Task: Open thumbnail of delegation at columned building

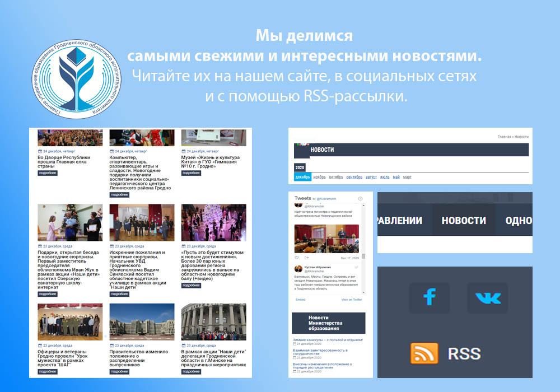Action: tap(213, 322)
